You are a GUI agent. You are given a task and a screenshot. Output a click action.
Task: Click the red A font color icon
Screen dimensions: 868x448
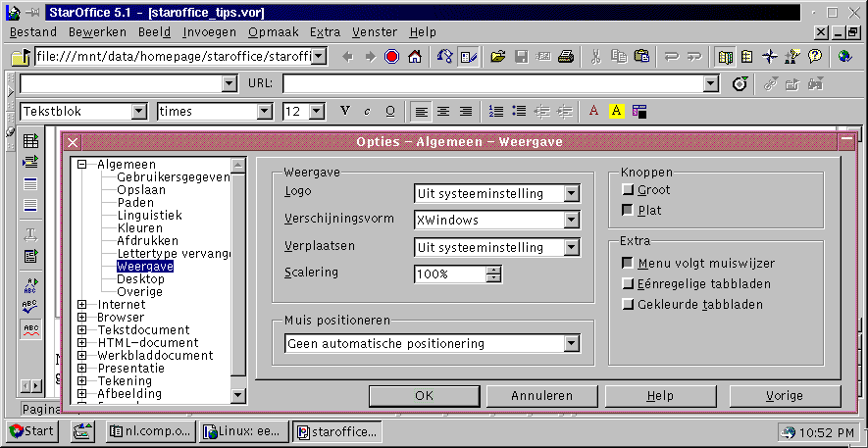[x=594, y=111]
